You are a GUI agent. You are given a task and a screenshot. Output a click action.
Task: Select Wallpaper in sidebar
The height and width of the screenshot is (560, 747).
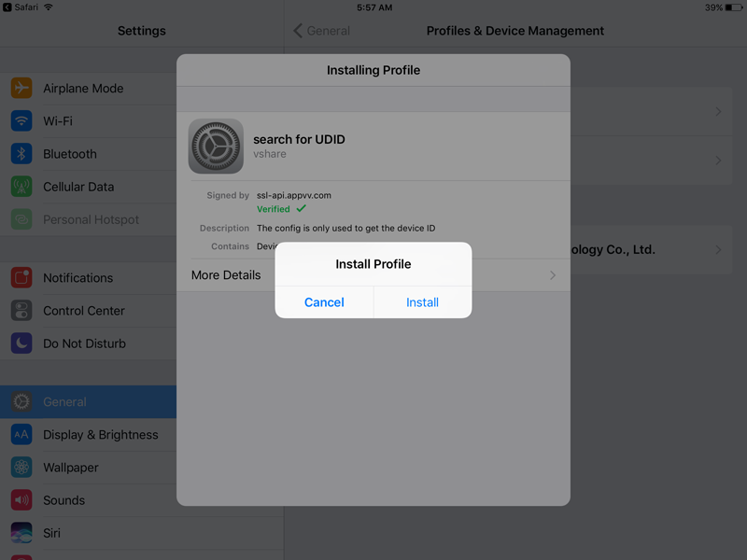point(88,468)
